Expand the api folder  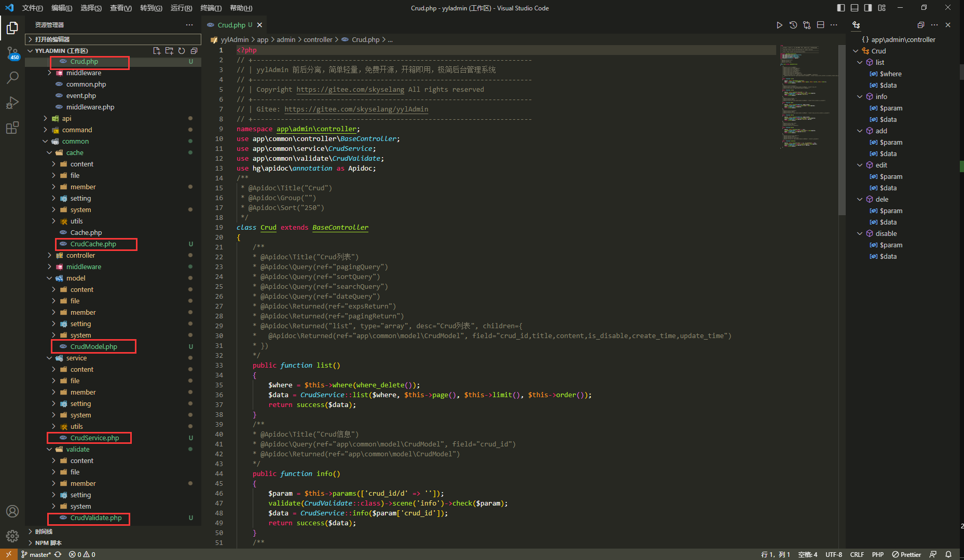[66, 119]
